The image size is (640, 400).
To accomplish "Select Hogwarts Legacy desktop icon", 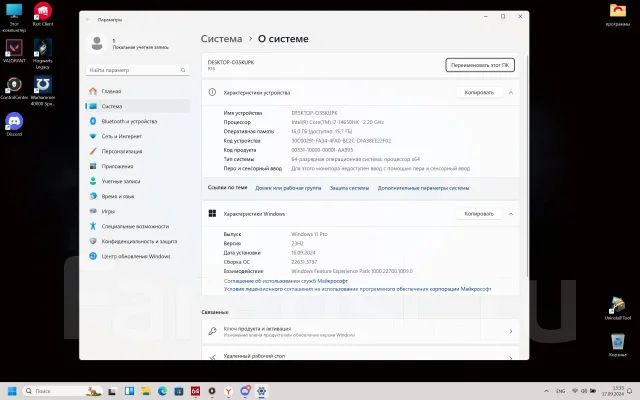I will coord(43,54).
